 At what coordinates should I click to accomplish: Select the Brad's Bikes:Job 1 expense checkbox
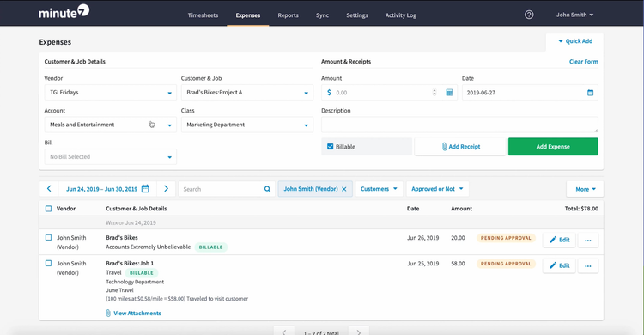click(x=48, y=263)
